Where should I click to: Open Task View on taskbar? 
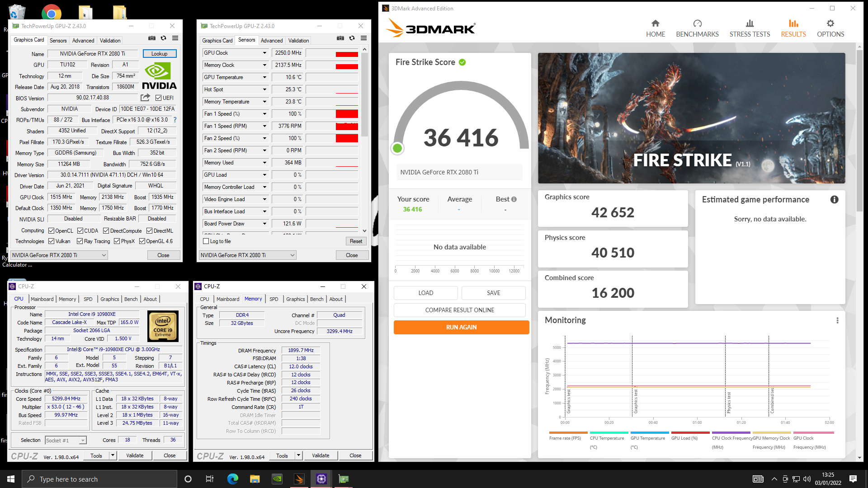(x=210, y=479)
